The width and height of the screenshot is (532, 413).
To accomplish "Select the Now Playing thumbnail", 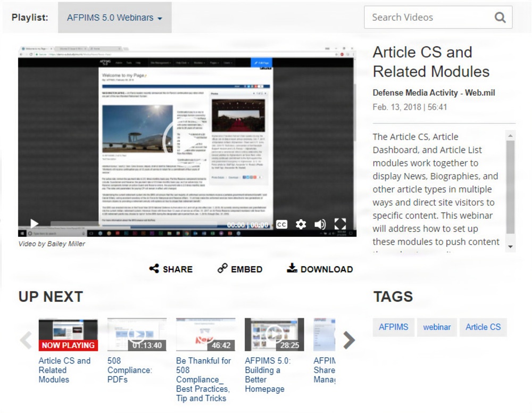I will (68, 334).
